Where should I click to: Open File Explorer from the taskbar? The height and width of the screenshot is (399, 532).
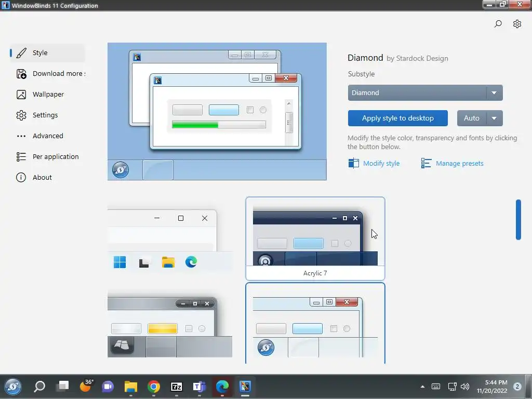[130, 387]
